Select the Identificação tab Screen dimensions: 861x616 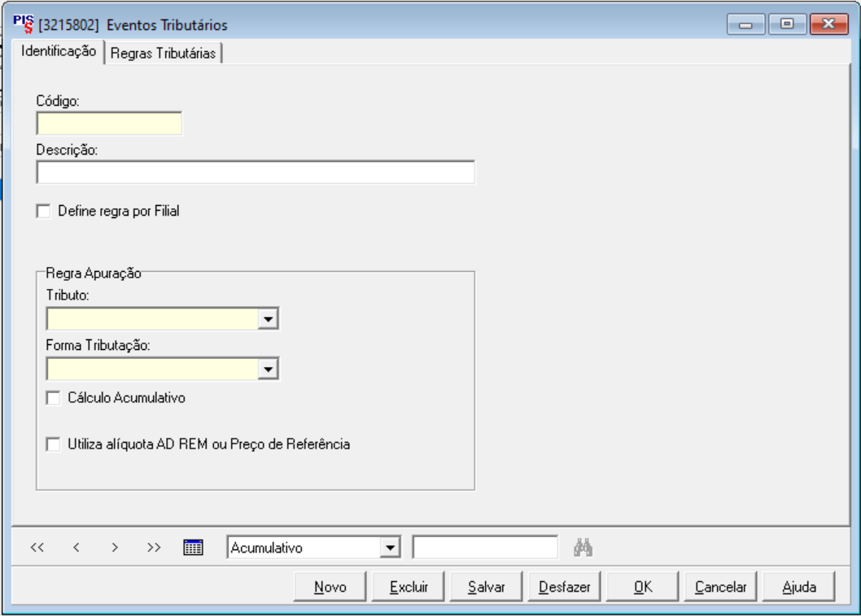click(x=59, y=51)
